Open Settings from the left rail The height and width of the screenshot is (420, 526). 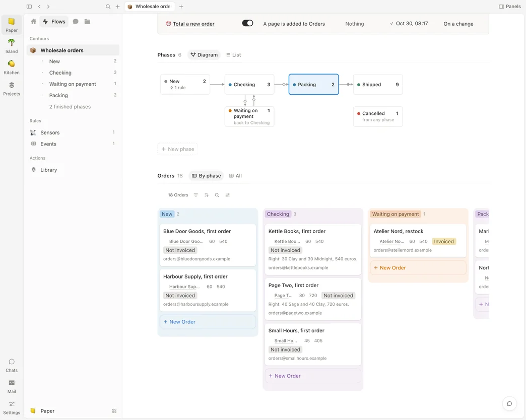point(12,407)
